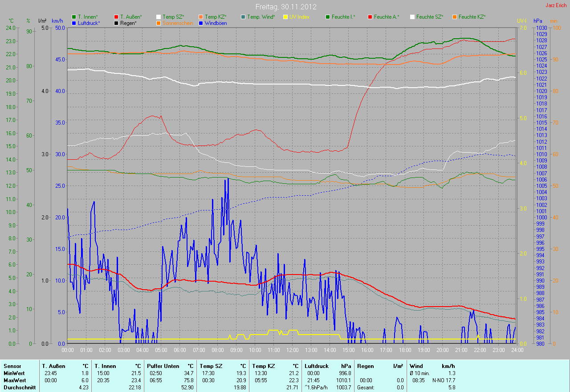Click the Feuchte SZ legend label
570x392 pixels.
[429, 17]
